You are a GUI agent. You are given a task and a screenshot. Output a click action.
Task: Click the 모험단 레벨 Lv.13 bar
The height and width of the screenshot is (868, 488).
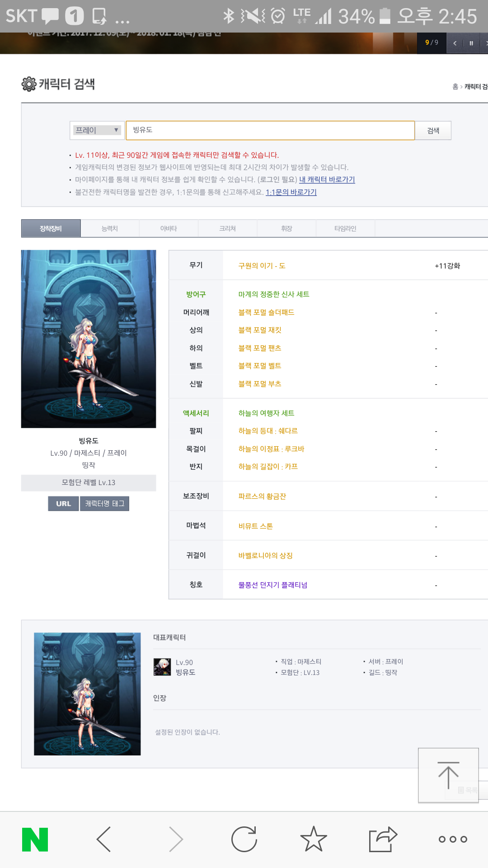[89, 483]
